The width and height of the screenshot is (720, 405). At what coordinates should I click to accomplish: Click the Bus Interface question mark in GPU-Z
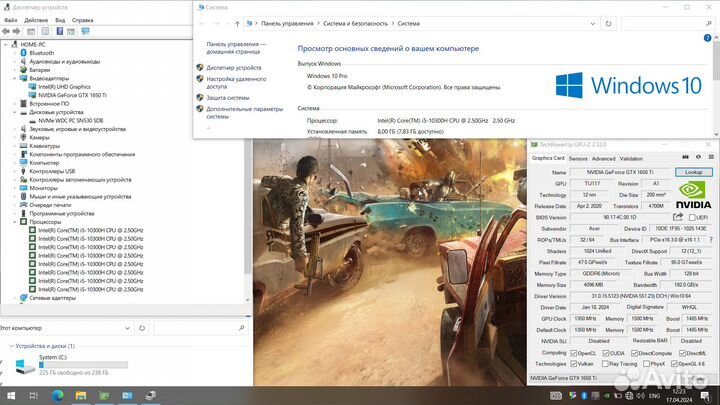coord(711,240)
